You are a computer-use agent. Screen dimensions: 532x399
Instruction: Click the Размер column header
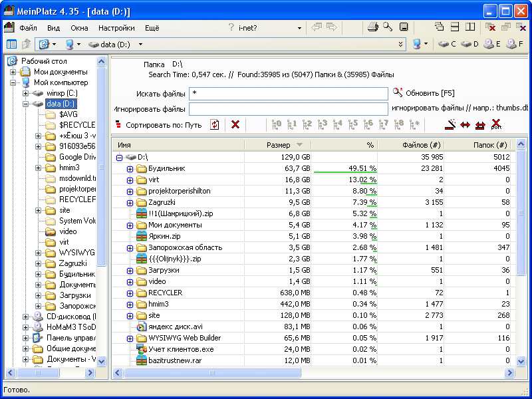pyautogui.click(x=277, y=145)
